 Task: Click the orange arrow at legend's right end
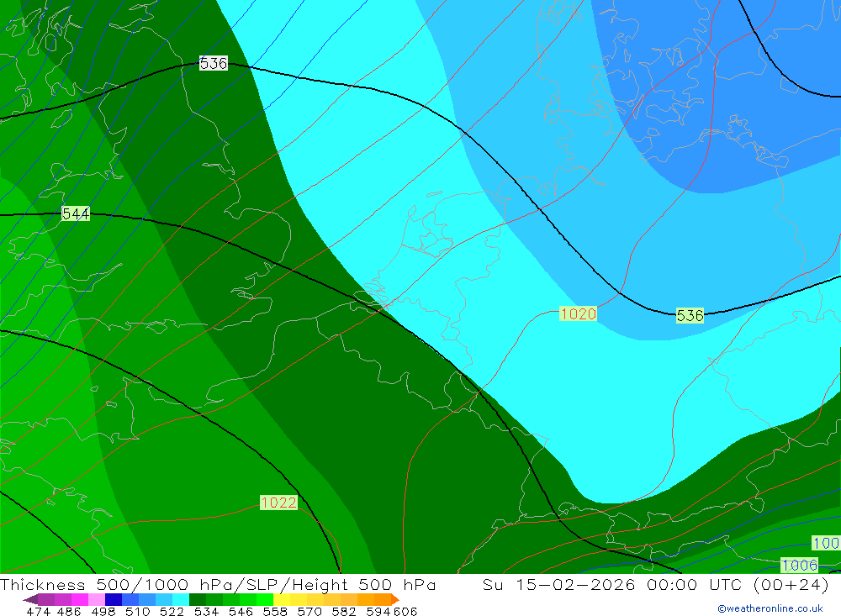click(x=394, y=599)
